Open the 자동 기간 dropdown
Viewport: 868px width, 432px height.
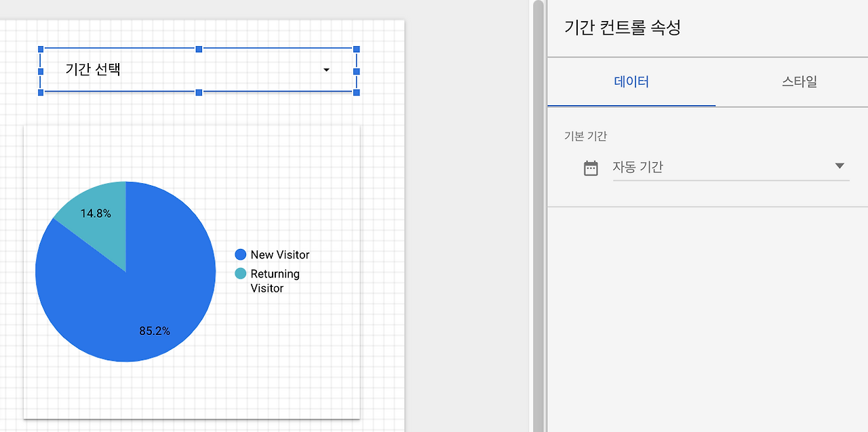(840, 165)
